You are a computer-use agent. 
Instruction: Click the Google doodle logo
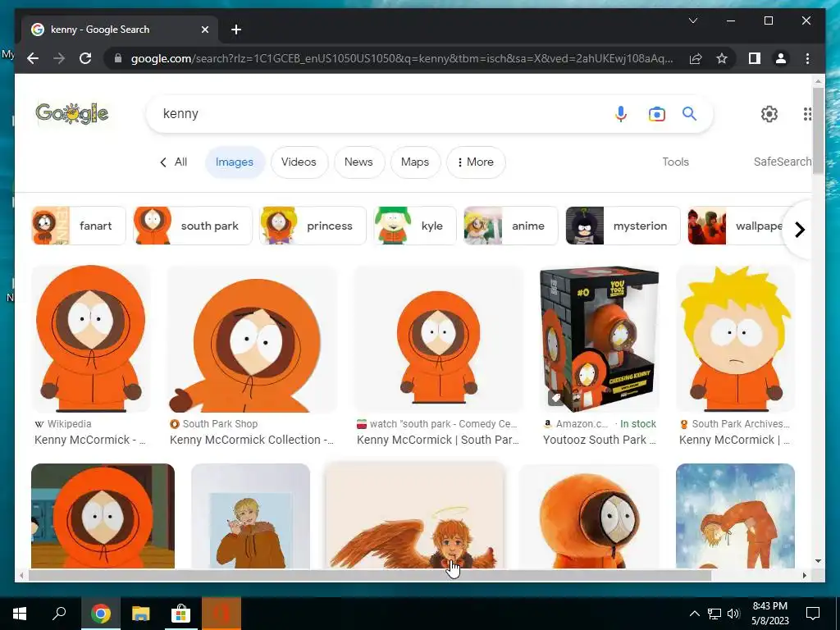pyautogui.click(x=72, y=113)
